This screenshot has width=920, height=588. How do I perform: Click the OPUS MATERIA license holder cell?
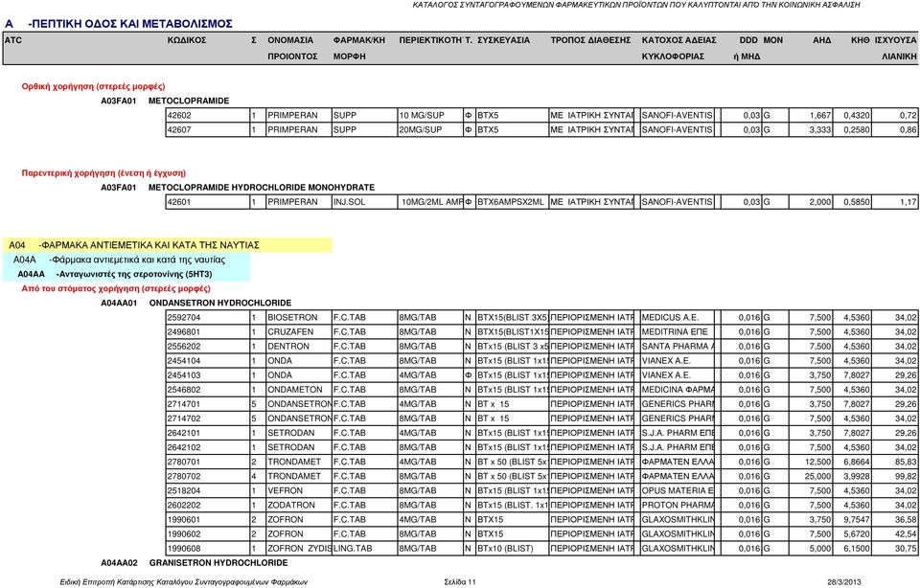pos(678,490)
